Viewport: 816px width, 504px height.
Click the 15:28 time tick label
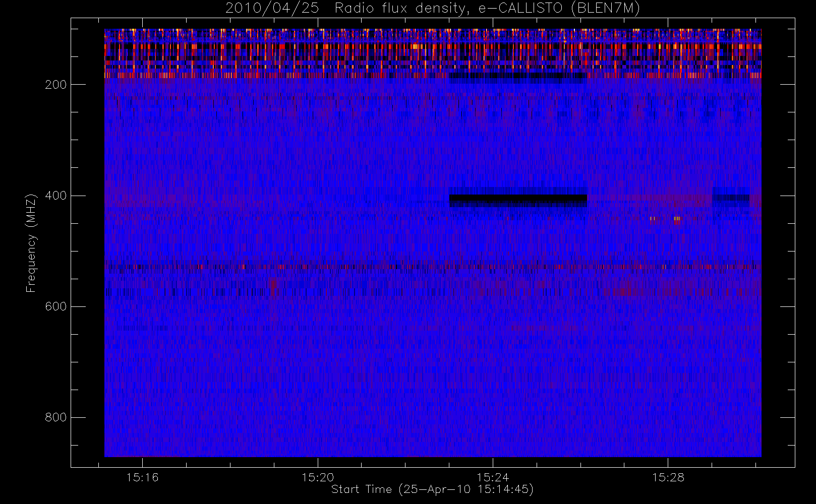pyautogui.click(x=668, y=477)
